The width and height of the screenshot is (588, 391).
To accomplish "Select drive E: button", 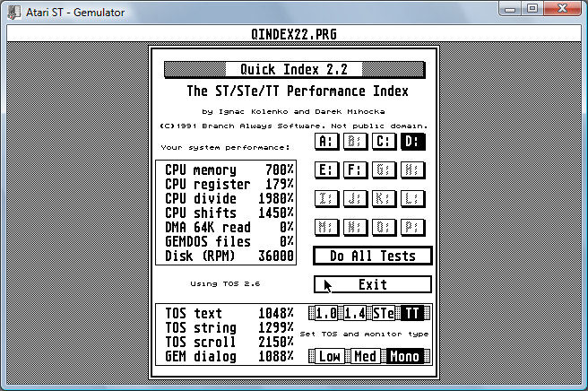I will (x=326, y=170).
